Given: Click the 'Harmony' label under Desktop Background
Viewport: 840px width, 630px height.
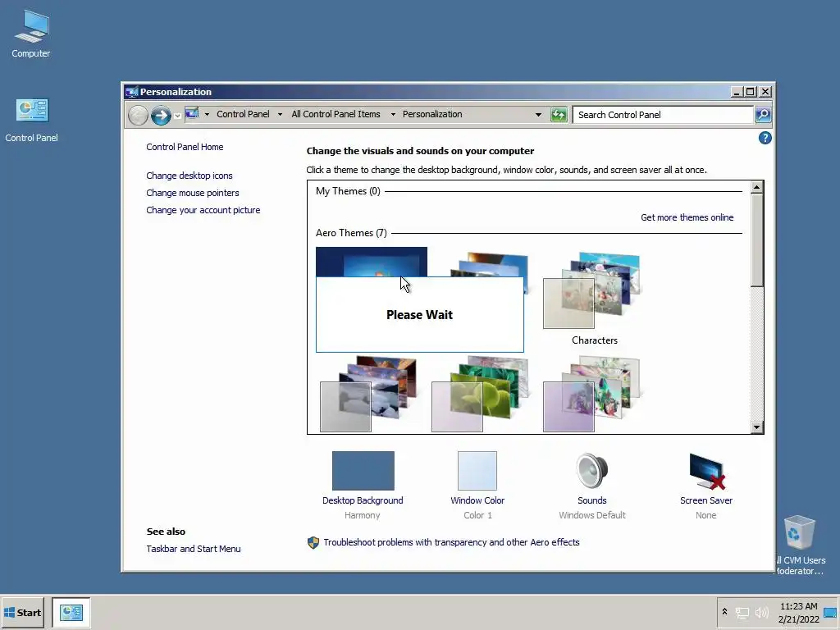Looking at the screenshot, I should click(x=362, y=515).
